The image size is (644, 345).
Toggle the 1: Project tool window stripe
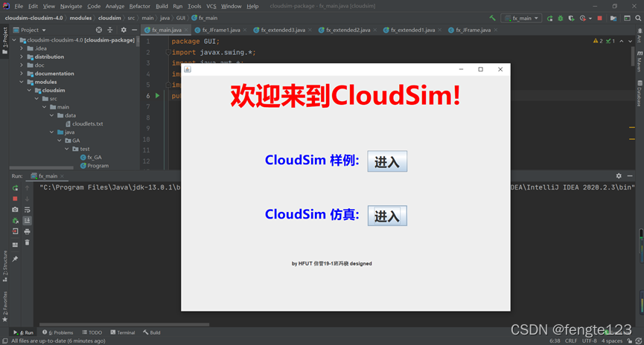(x=5, y=41)
